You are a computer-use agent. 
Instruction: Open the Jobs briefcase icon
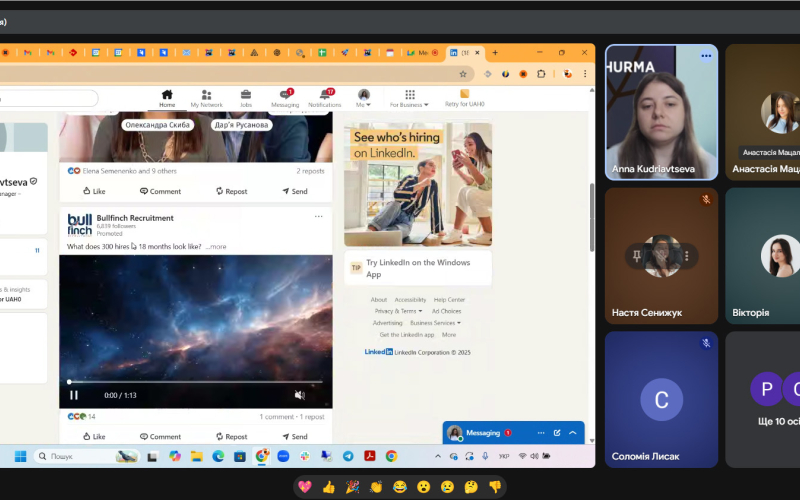pos(245,97)
